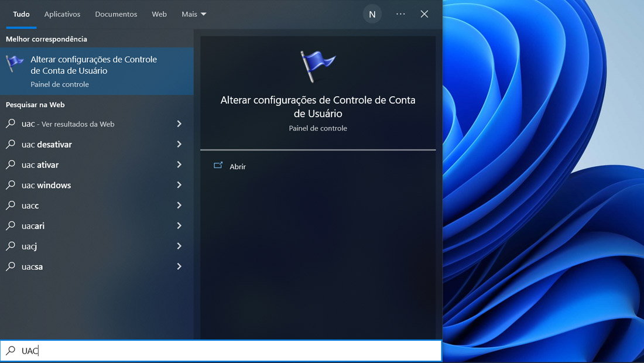The width and height of the screenshot is (644, 363).
Task: Expand the 'uacj' suggestion chevron
Action: click(179, 246)
